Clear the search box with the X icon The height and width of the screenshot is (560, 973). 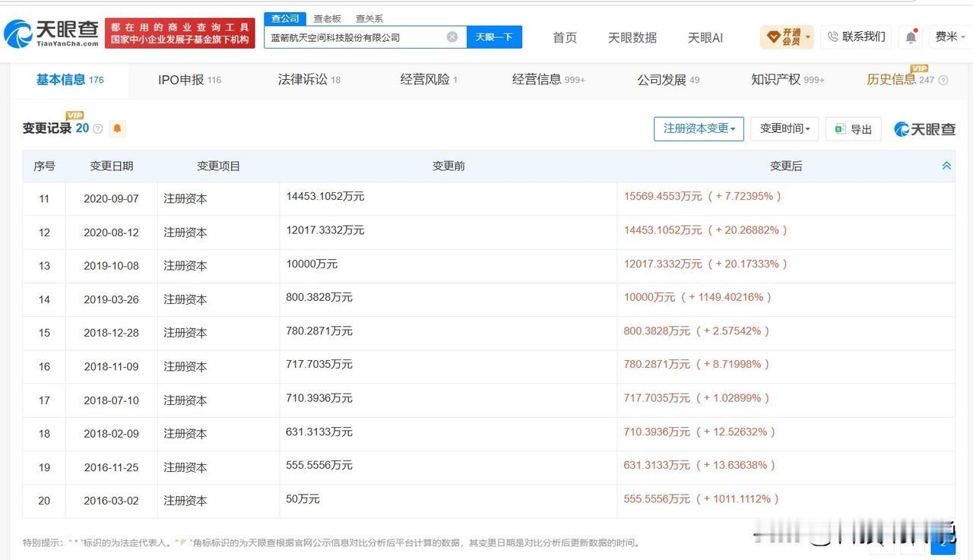point(452,36)
